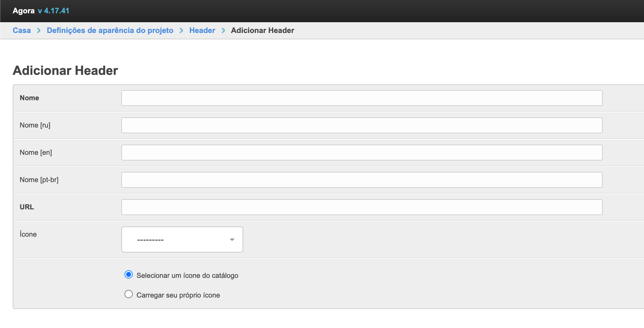
Task: Open the Ícone dropdown menu
Action: coord(182,239)
